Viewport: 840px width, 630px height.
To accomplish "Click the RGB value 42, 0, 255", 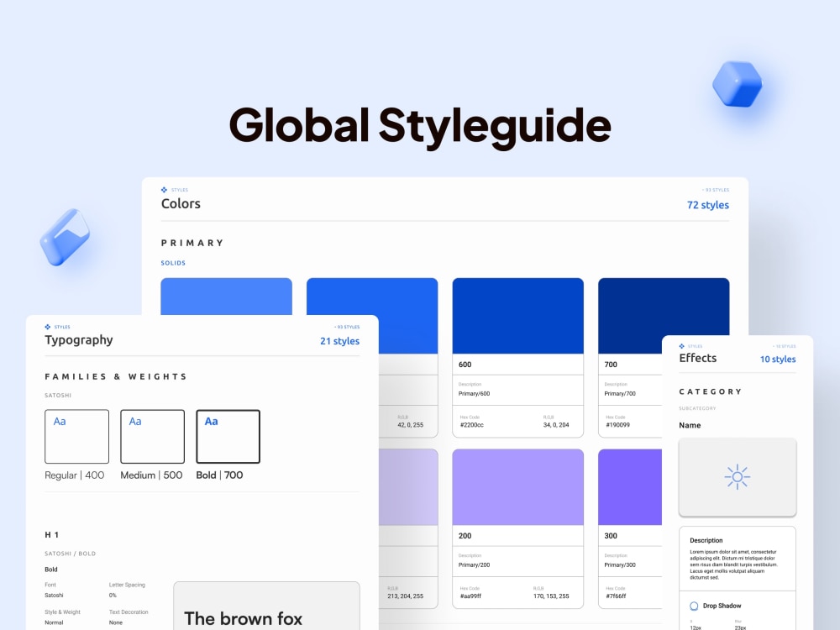I will pos(411,425).
